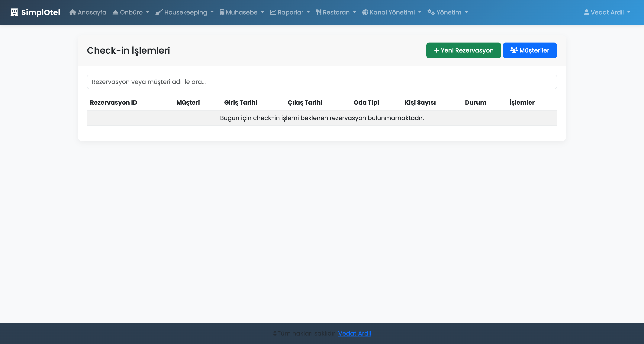Open the Vedat Ardil user dropdown caret

click(x=629, y=12)
